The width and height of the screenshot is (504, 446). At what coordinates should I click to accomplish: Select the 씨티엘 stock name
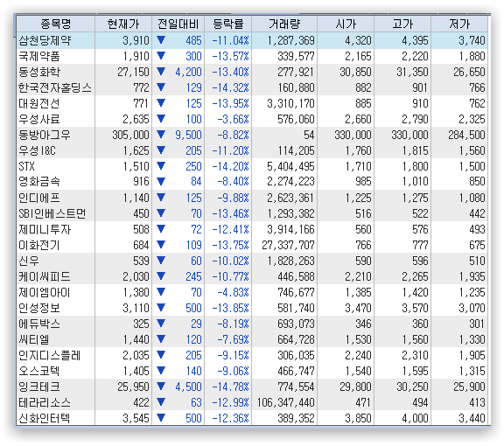pos(34,339)
